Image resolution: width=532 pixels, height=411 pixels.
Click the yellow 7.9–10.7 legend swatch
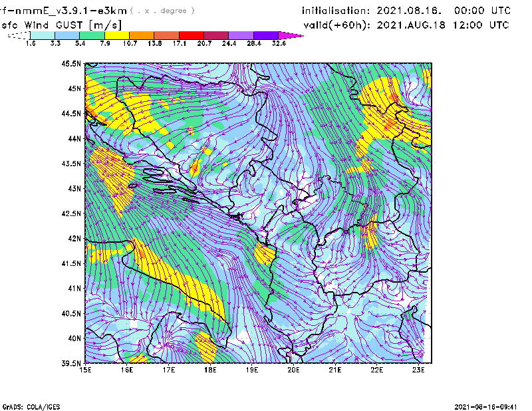117,35
